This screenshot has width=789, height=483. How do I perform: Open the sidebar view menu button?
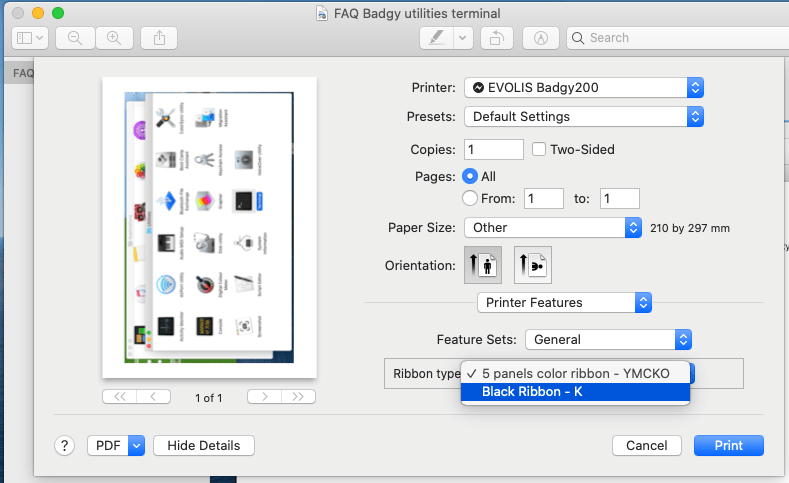(30, 38)
